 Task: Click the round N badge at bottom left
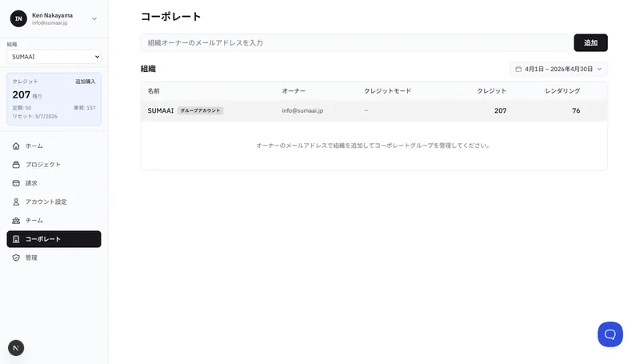tap(16, 348)
